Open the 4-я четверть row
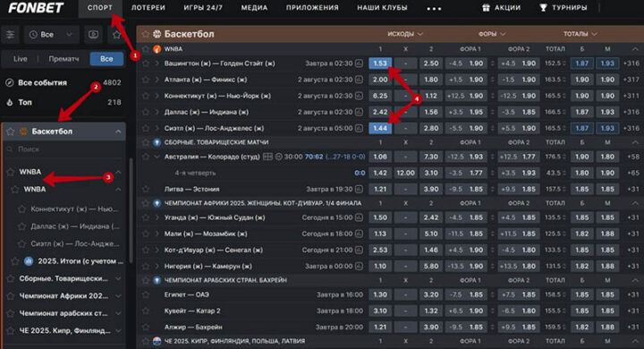 [x=195, y=173]
